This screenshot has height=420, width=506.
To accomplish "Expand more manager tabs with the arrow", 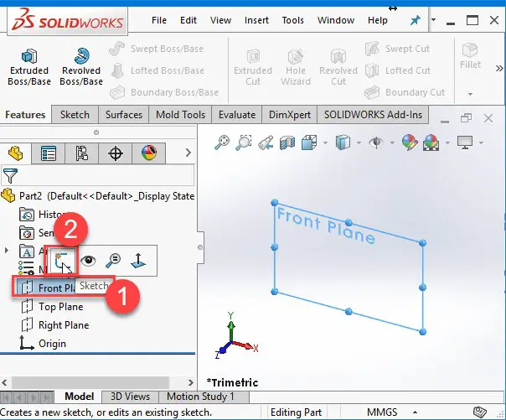I will coord(188,153).
